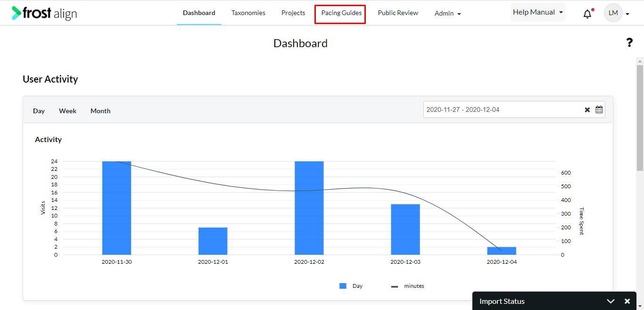
Task: Expand the user account dropdown arrow
Action: (627, 14)
